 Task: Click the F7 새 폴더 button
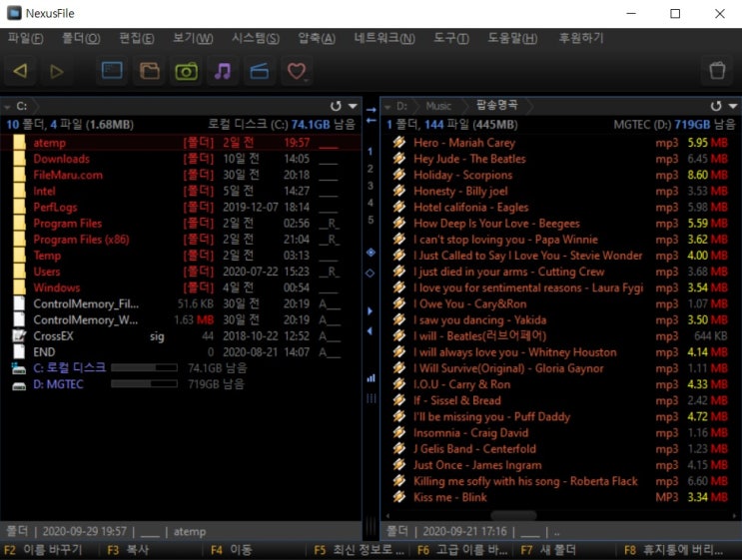pyautogui.click(x=548, y=550)
